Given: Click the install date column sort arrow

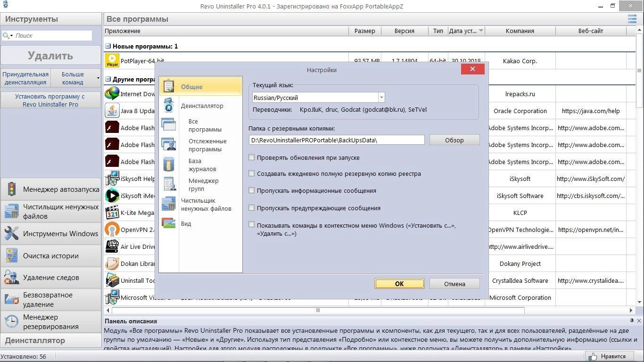Looking at the screenshot, I should pos(481,31).
